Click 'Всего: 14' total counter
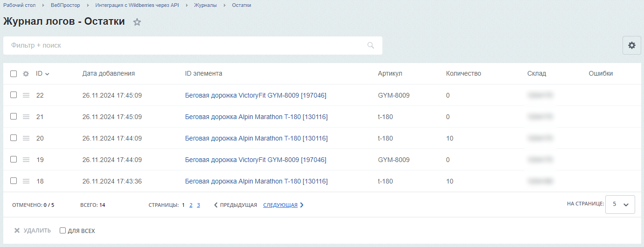644x247 pixels. pyautogui.click(x=93, y=205)
